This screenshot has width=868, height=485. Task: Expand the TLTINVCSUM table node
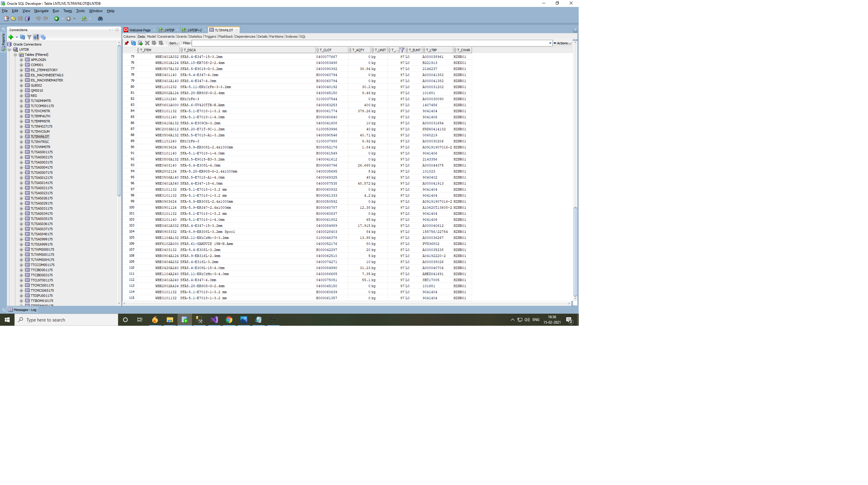coord(21,132)
